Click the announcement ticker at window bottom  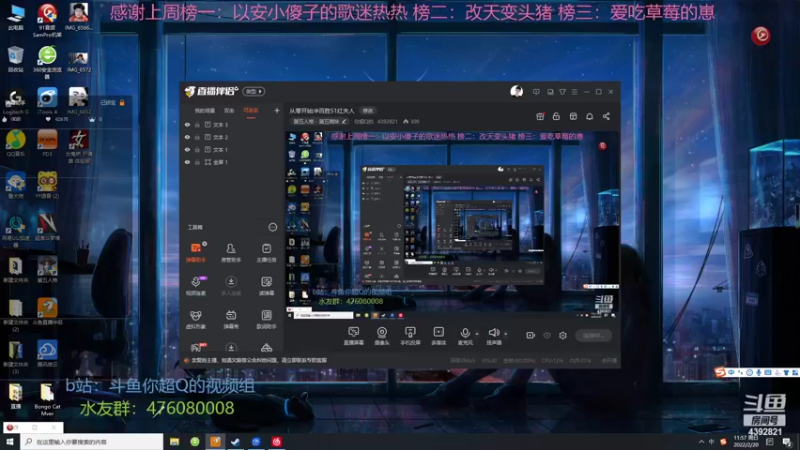tap(259, 360)
